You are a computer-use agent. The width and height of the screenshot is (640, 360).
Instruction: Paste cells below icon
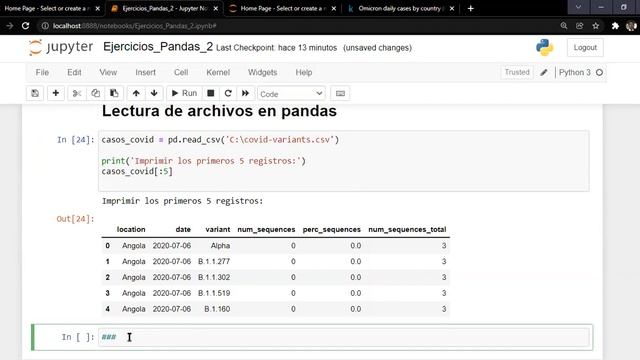pyautogui.click(x=114, y=93)
